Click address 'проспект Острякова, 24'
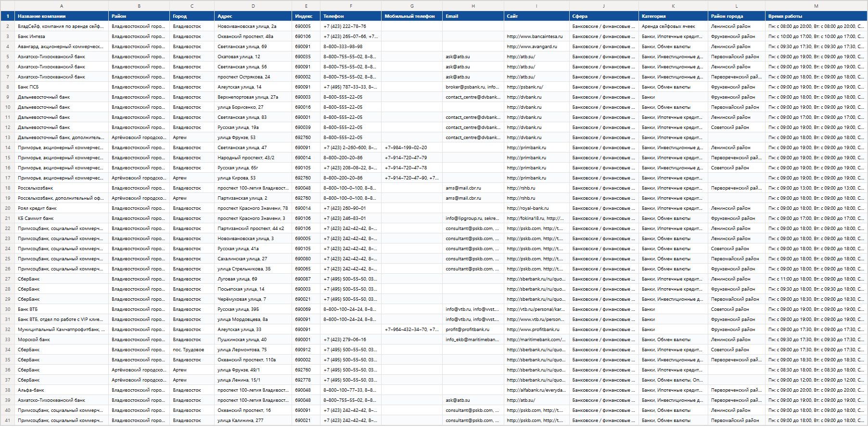 pyautogui.click(x=253, y=77)
